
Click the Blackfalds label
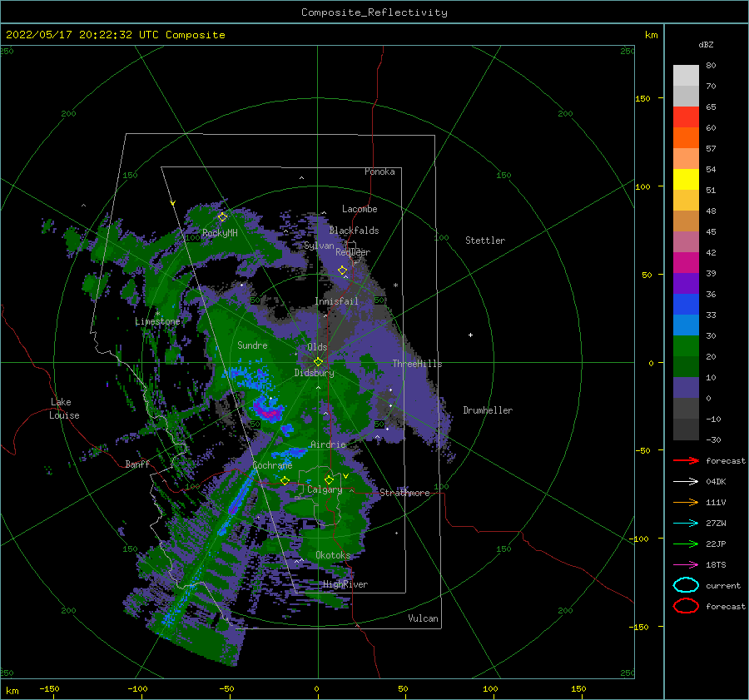pos(354,231)
